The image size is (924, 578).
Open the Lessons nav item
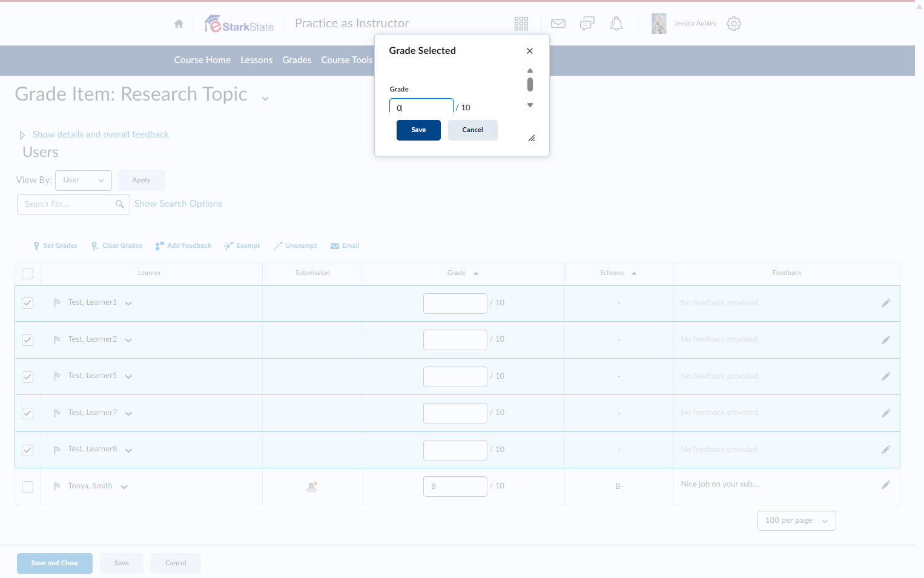point(257,60)
